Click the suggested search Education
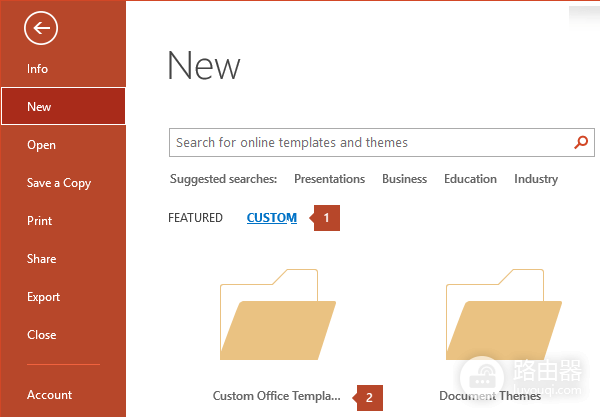600x418 pixels. click(470, 179)
